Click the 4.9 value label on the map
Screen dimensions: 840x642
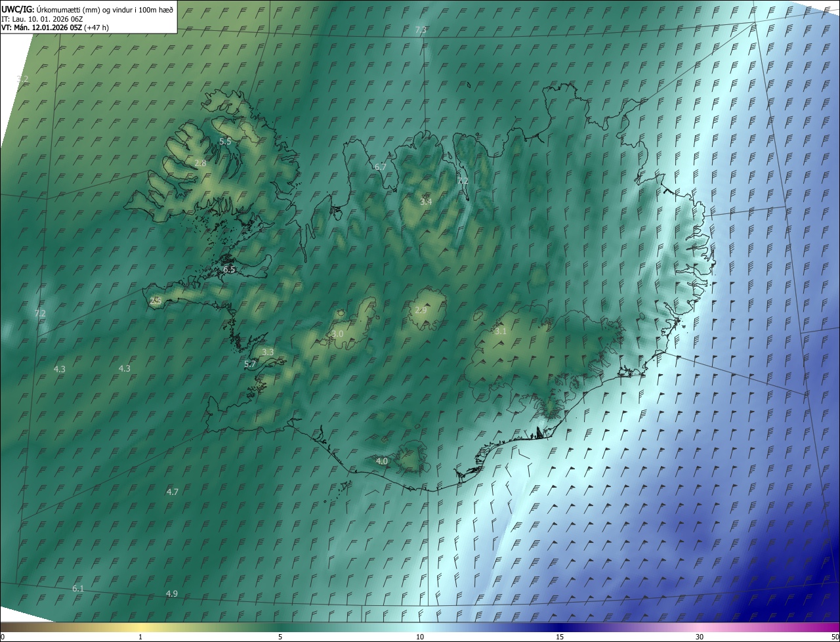[x=171, y=593]
